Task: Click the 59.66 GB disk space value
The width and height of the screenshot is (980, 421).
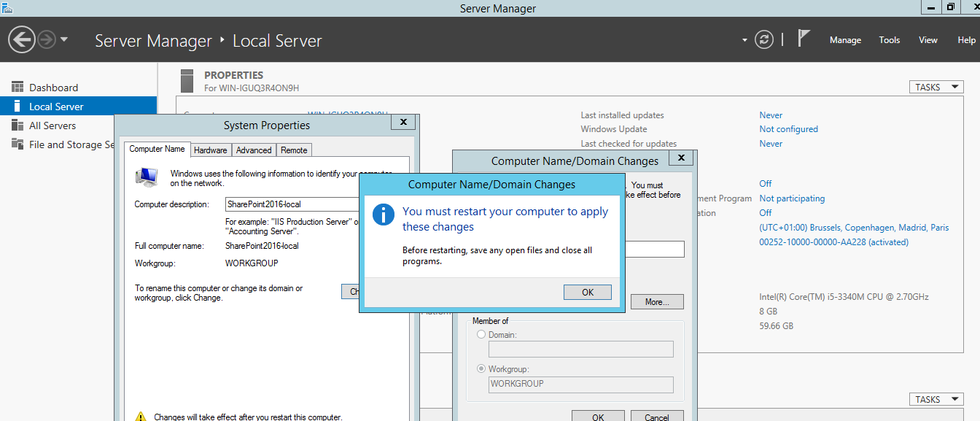Action: pyautogui.click(x=776, y=326)
